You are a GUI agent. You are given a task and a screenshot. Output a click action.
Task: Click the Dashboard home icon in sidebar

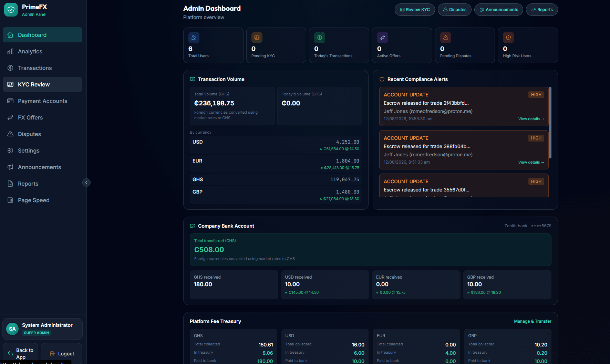pos(10,35)
